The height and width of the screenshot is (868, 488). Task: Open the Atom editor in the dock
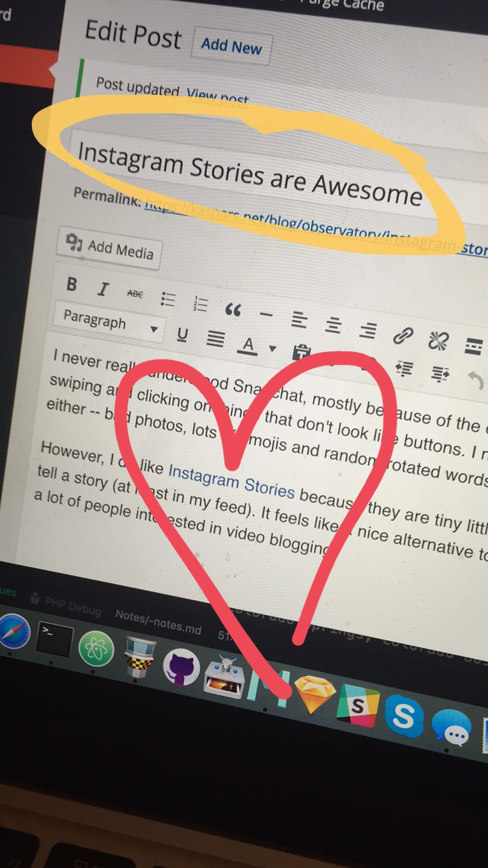(96, 650)
